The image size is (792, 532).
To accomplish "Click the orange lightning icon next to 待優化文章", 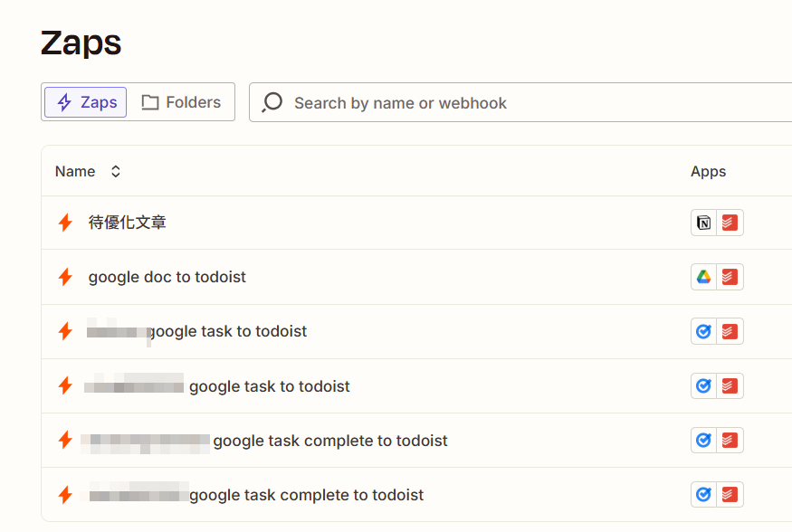I will click(x=64, y=222).
